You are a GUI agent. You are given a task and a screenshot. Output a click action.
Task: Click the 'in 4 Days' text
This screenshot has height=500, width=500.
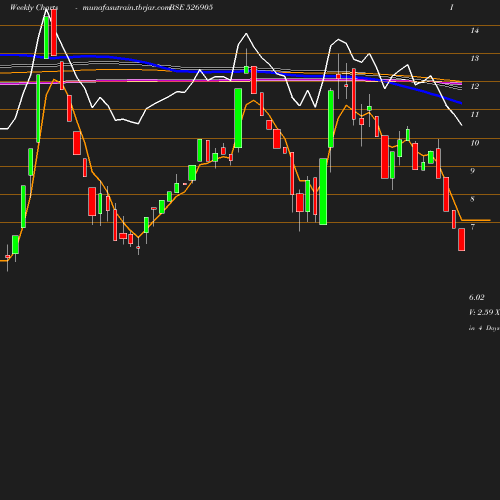coord(484,328)
